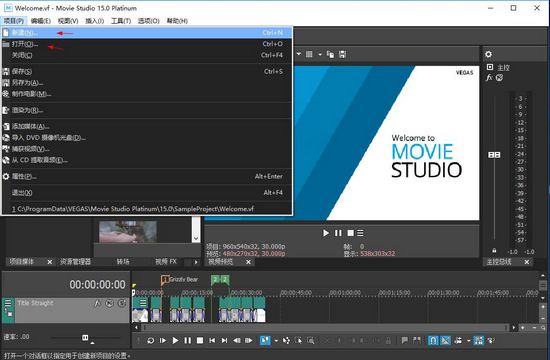550x360 pixels.
Task: Close the Video Preview tab
Action: [x=248, y=262]
